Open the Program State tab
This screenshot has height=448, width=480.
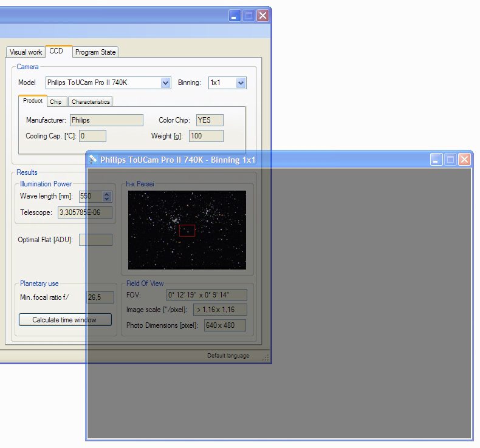95,52
